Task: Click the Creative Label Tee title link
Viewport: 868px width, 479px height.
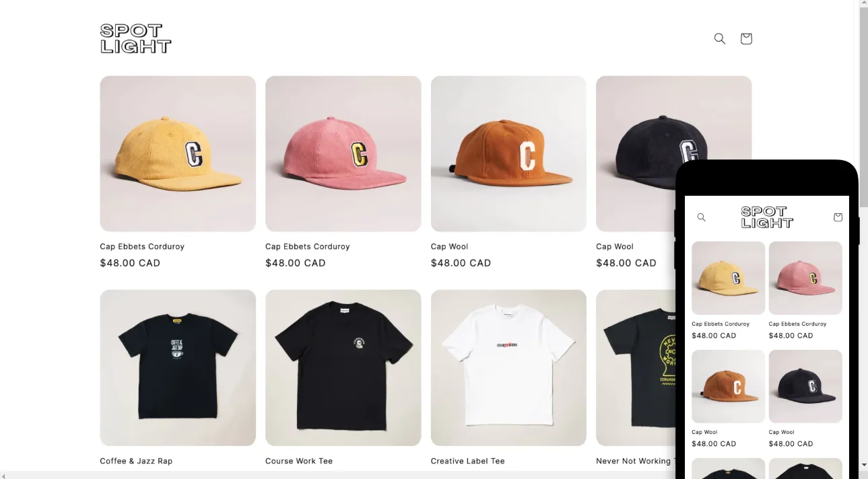Action: point(467,461)
